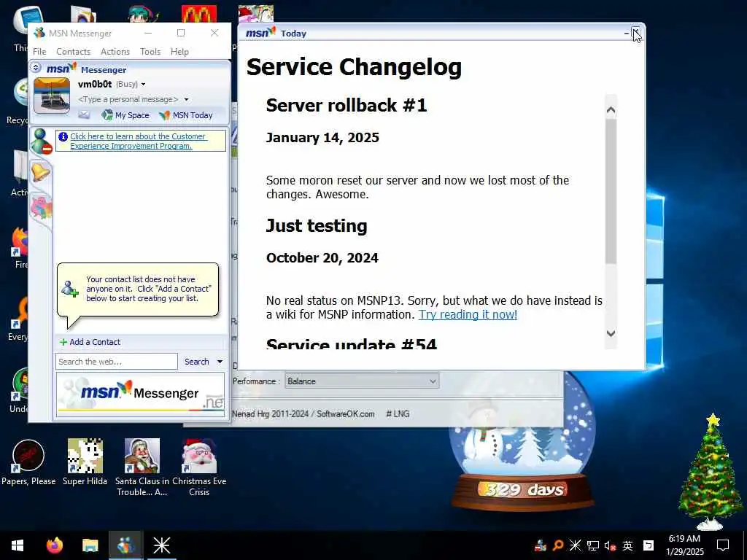Click the # LNG label in background window
The width and height of the screenshot is (747, 560).
tap(398, 414)
